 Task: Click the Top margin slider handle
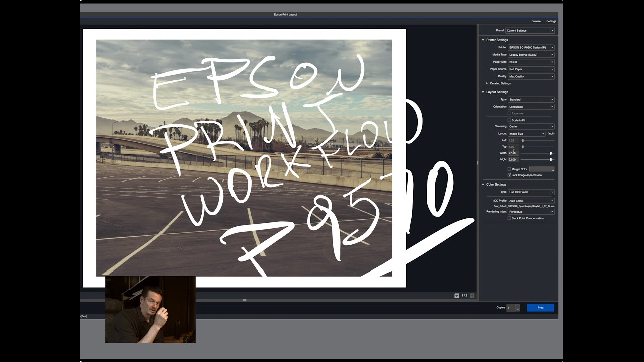pyautogui.click(x=523, y=147)
